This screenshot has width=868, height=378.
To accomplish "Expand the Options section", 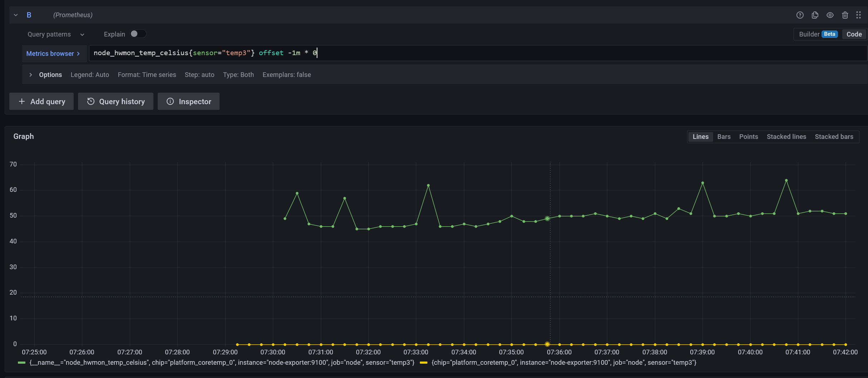I will [45, 74].
